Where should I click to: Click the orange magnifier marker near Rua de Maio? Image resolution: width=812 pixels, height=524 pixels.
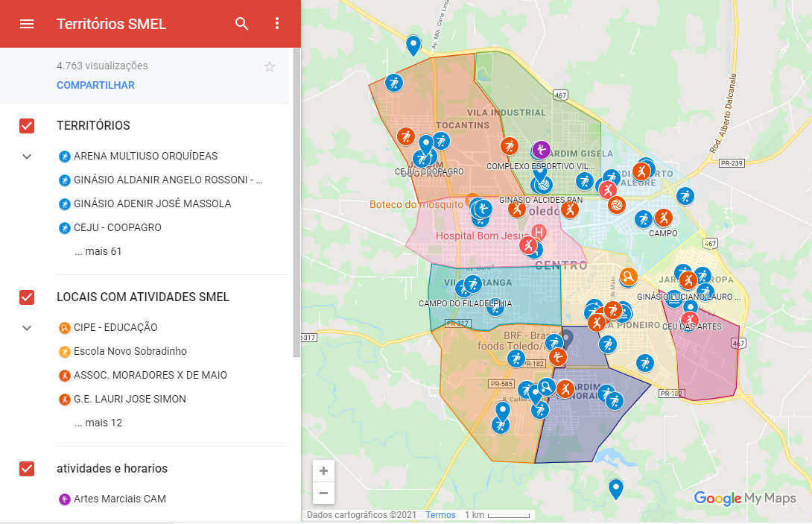628,277
